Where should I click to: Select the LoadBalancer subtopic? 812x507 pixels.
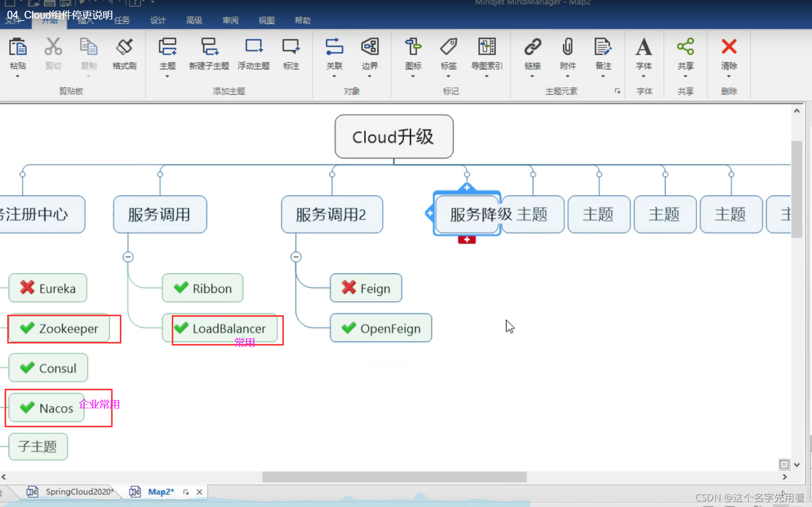coord(220,328)
